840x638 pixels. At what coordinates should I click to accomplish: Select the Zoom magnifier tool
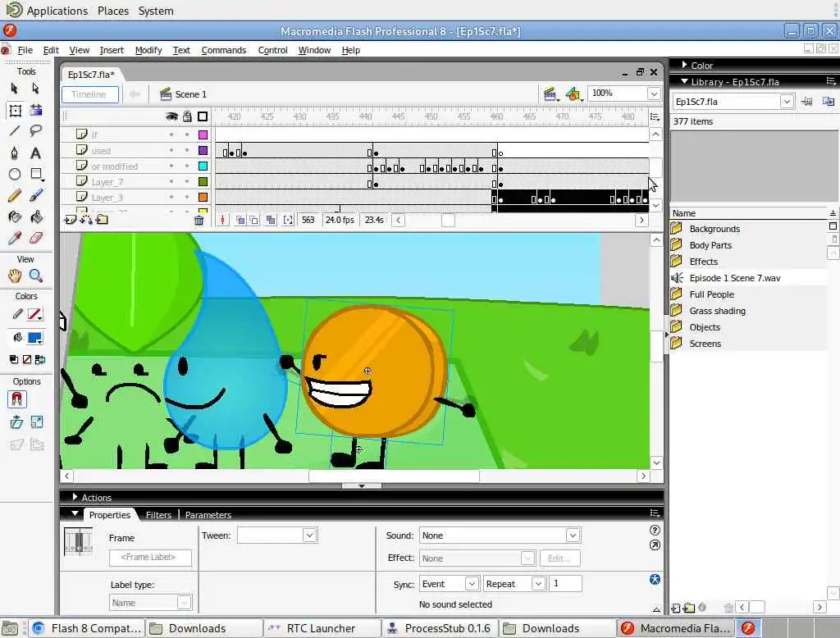pyautogui.click(x=36, y=276)
